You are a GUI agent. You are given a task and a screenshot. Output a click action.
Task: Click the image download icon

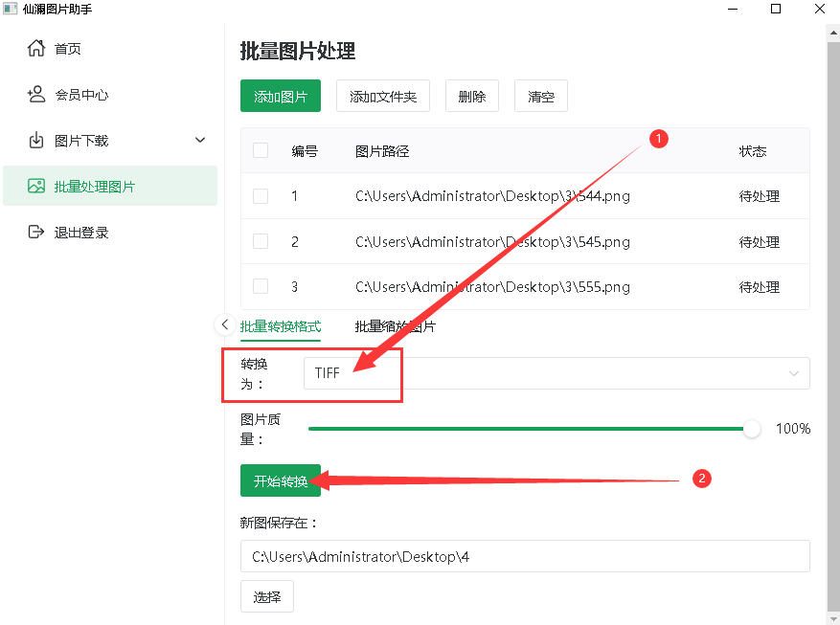pyautogui.click(x=36, y=140)
